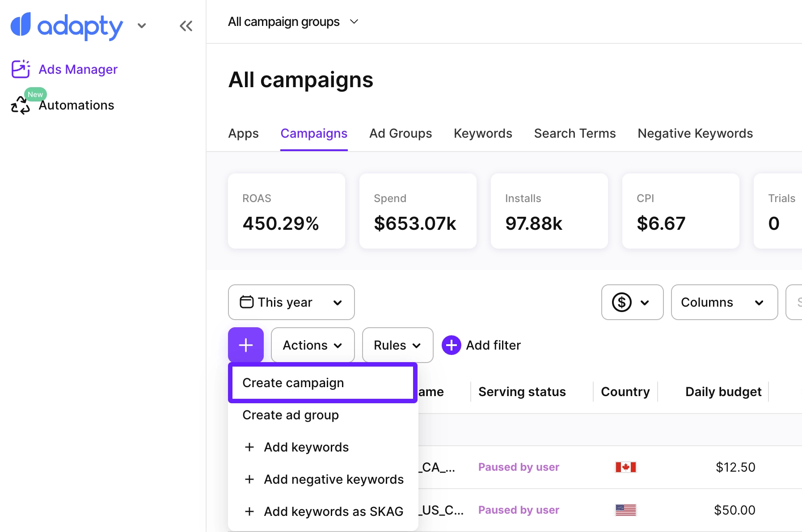
Task: Open the Negative Keywords tab
Action: point(695,133)
